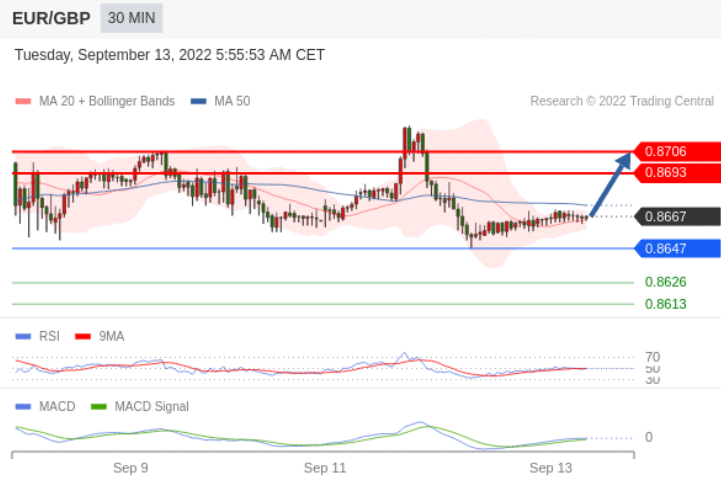Click the 'MACD' legend label
The width and height of the screenshot is (721, 481).
click(57, 407)
